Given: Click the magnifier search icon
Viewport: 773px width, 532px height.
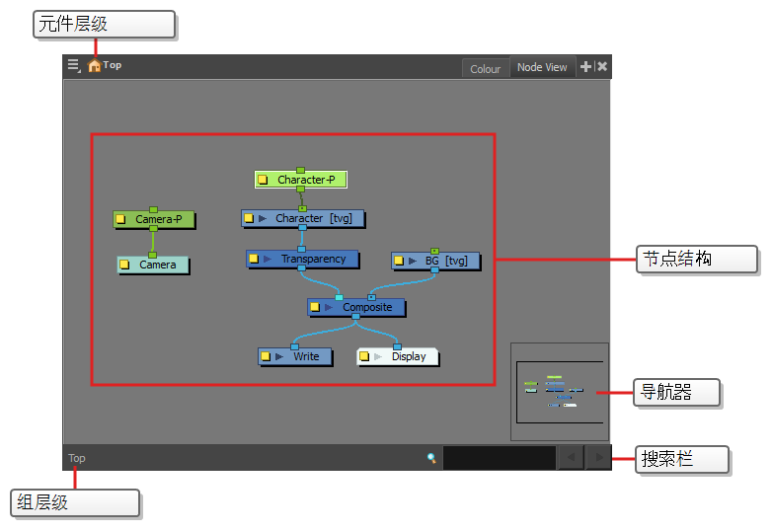Looking at the screenshot, I should click(x=431, y=458).
